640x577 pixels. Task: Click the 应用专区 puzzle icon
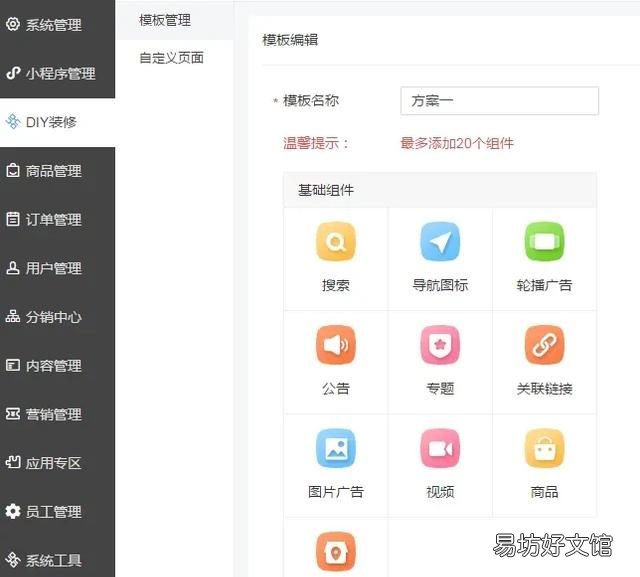[x=13, y=463]
